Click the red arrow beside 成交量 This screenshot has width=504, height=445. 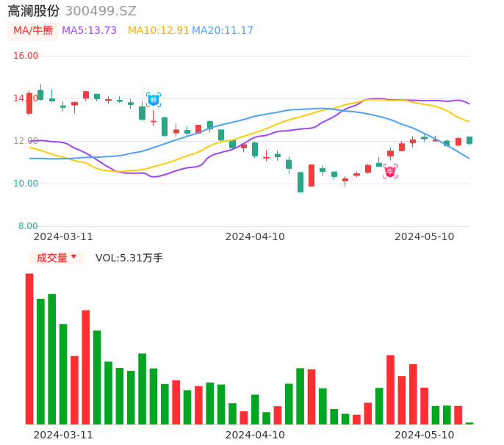[x=73, y=257]
